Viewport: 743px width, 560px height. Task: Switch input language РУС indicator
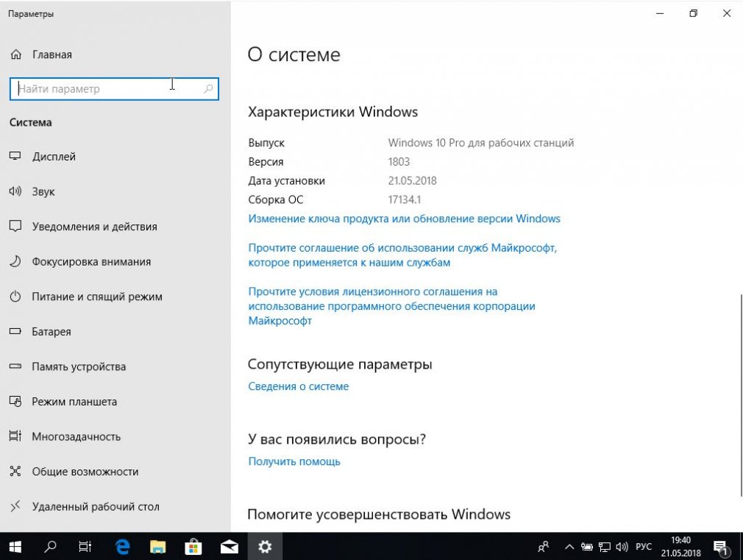(644, 547)
